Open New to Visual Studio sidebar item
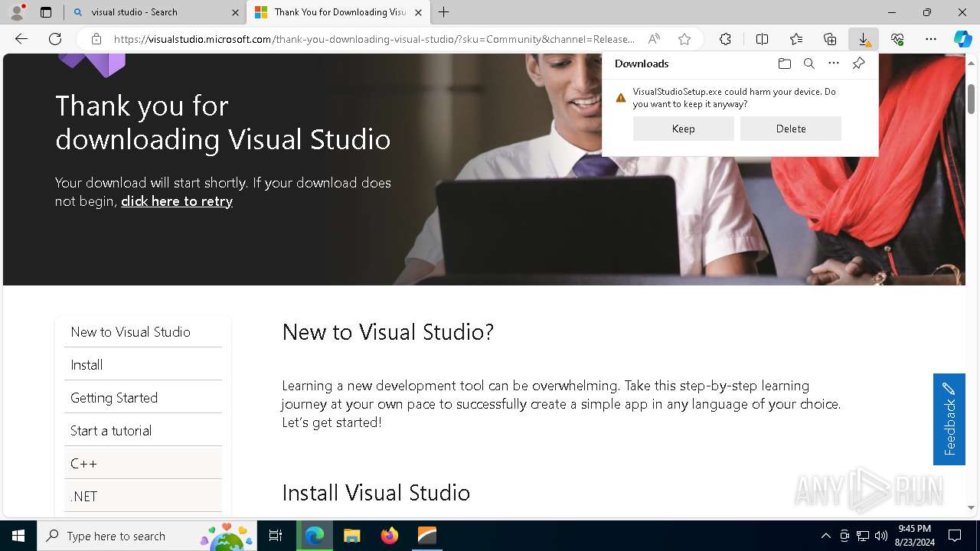 click(x=143, y=332)
